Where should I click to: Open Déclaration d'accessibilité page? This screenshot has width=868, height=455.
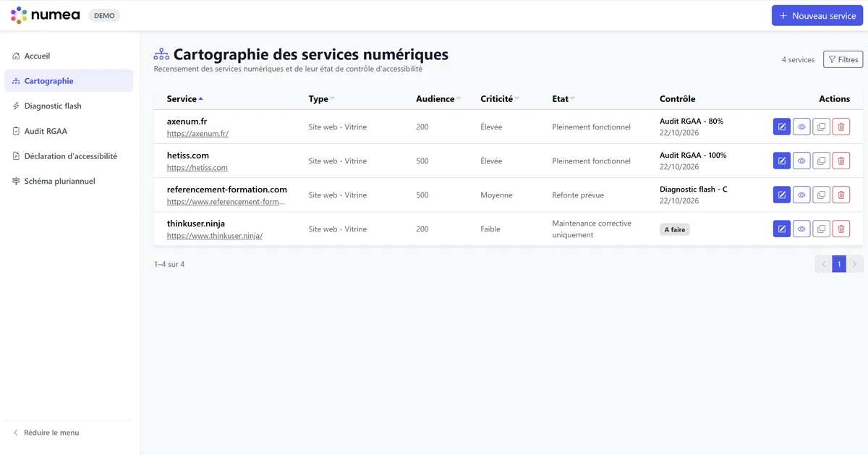coord(69,156)
